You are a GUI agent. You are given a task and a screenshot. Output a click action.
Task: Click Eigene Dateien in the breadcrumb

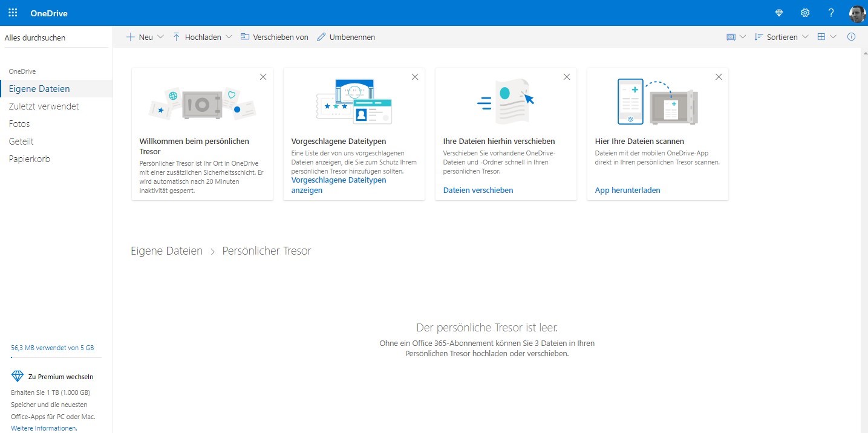coord(167,250)
